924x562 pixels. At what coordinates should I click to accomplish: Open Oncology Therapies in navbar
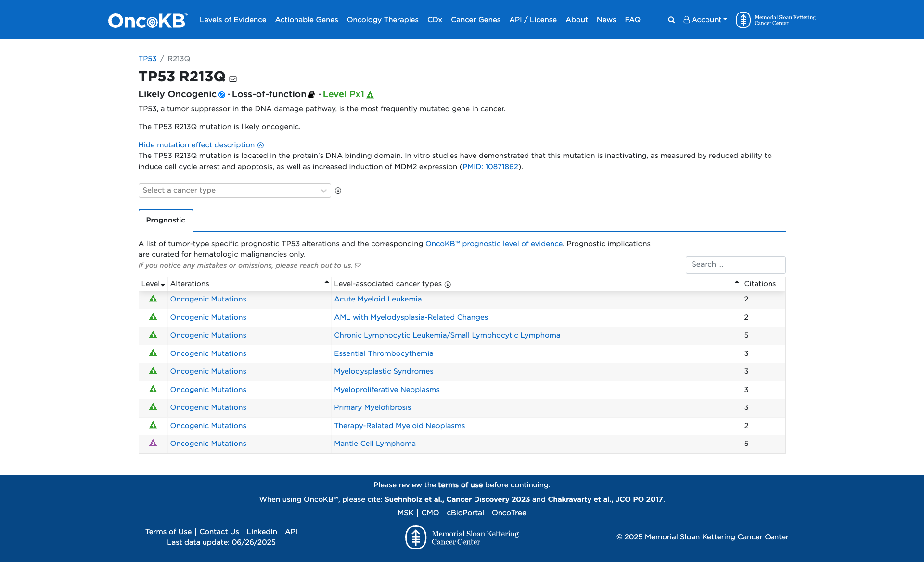(383, 20)
